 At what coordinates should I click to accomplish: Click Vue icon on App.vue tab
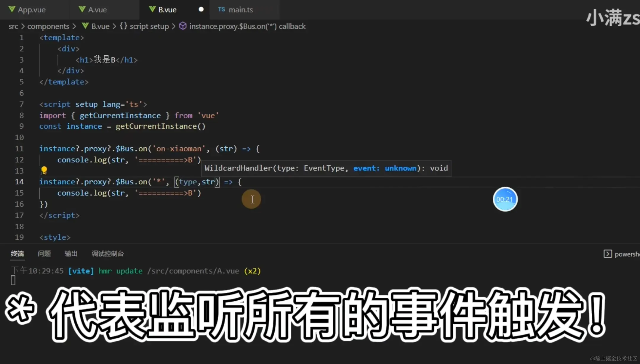coord(12,9)
